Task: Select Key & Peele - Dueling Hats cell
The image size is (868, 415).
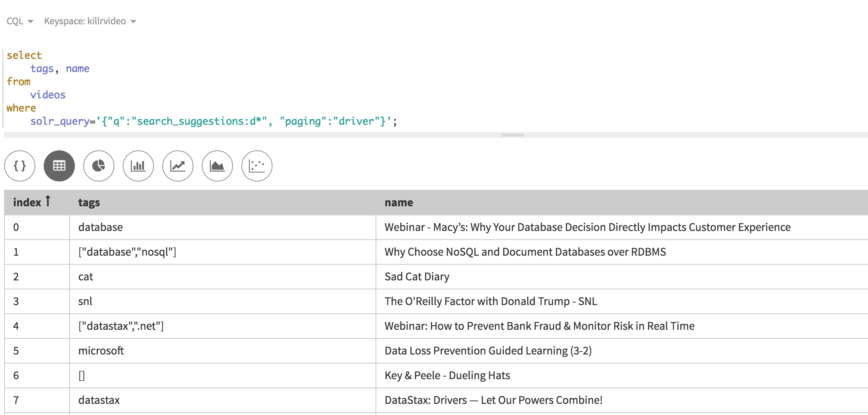Action: (x=447, y=375)
